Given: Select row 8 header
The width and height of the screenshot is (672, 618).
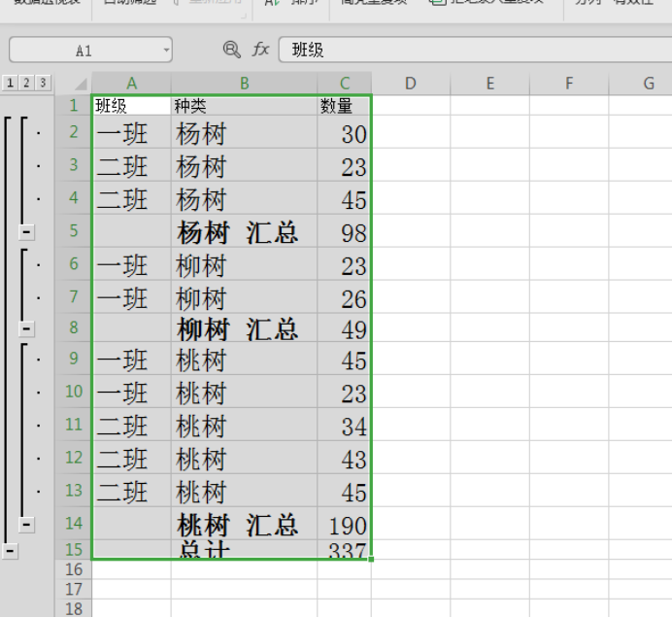Looking at the screenshot, I should click(x=73, y=327).
